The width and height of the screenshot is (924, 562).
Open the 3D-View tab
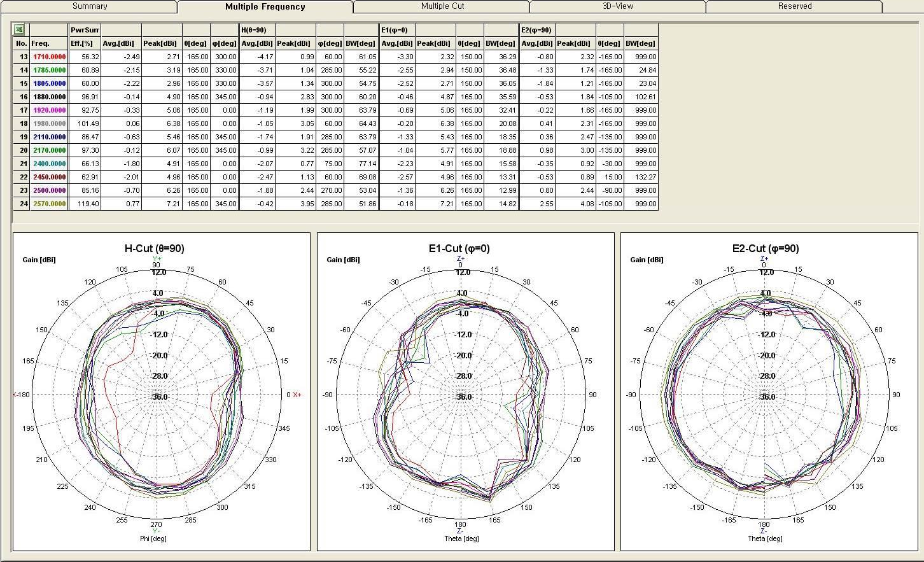click(x=618, y=6)
